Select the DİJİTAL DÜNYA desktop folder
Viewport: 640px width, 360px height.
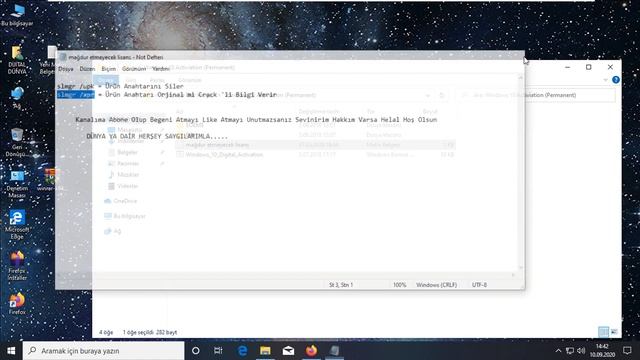17,60
